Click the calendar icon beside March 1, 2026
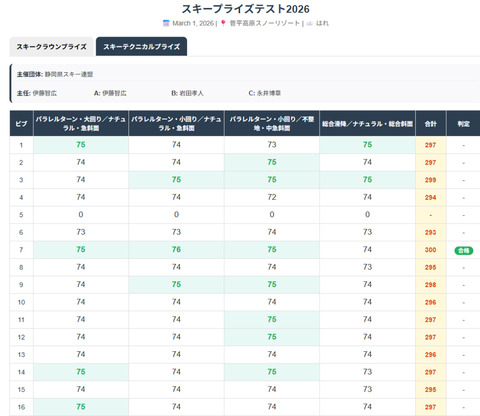This screenshot has width=480, height=416. [166, 23]
